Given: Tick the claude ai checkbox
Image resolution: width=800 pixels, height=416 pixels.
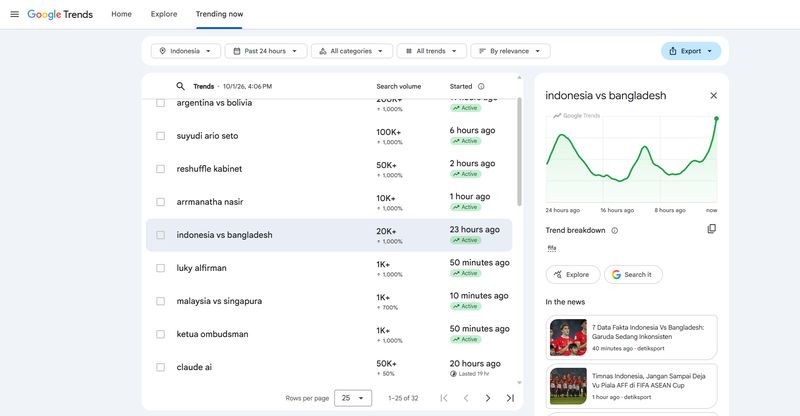Looking at the screenshot, I should (x=160, y=367).
